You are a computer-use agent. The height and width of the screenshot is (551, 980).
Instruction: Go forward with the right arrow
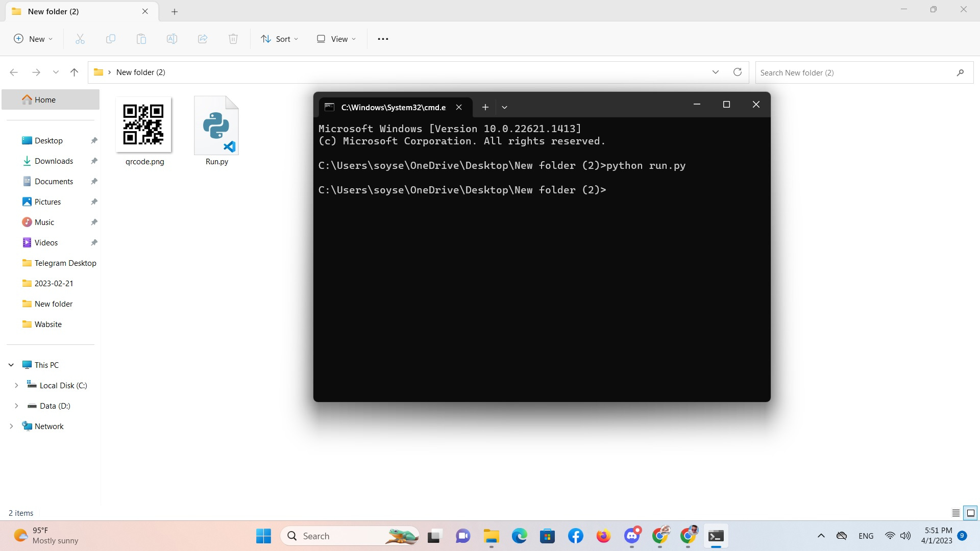[36, 72]
